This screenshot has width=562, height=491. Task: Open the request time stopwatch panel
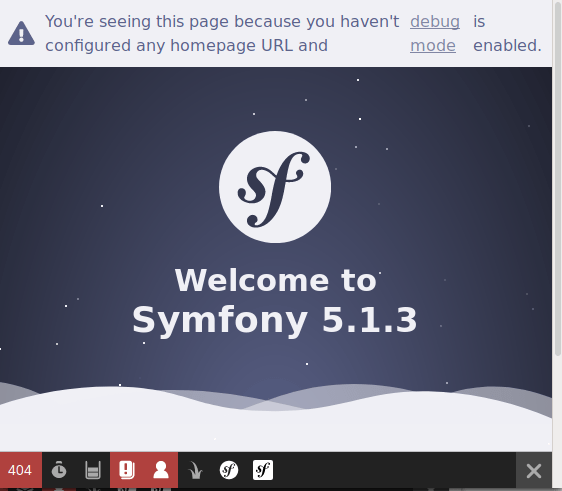coord(59,470)
